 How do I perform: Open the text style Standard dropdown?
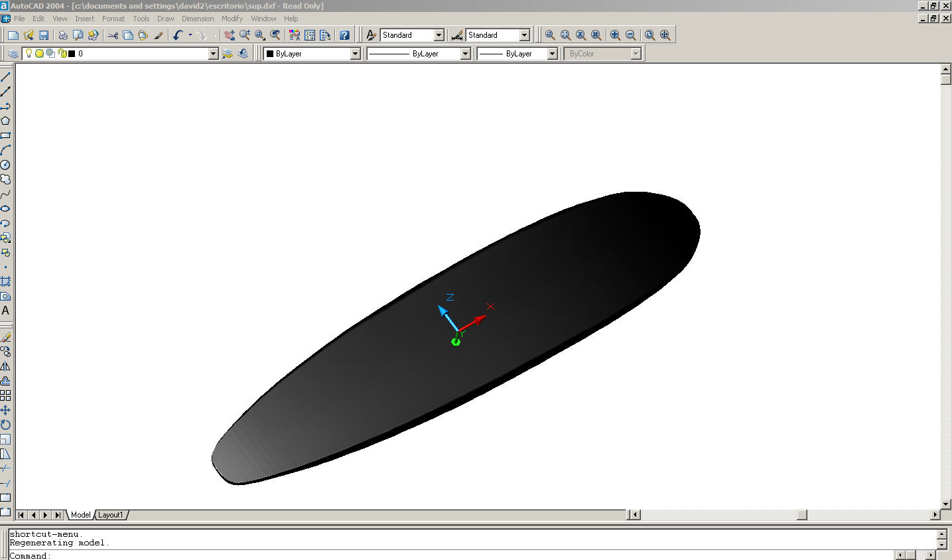pos(439,35)
